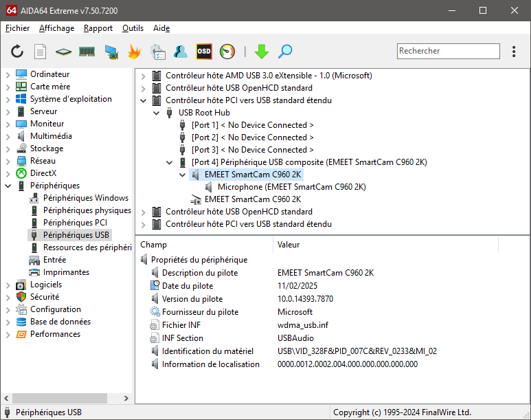
Task: Collapse the Port 4 composite device node
Action: (169, 162)
